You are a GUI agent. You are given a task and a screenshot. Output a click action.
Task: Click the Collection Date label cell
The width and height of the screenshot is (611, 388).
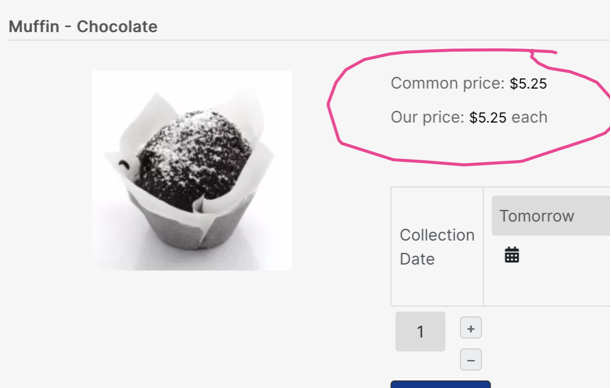(x=437, y=247)
